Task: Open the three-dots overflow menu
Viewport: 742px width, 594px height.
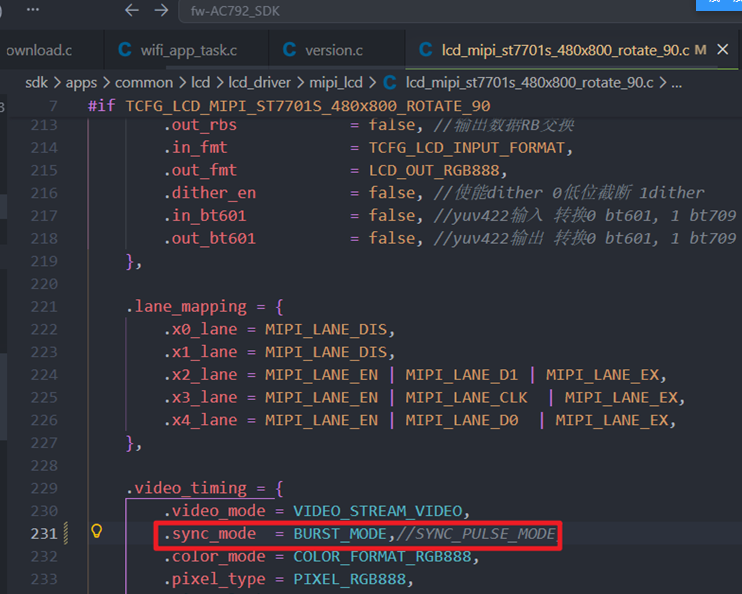Action: (x=33, y=9)
